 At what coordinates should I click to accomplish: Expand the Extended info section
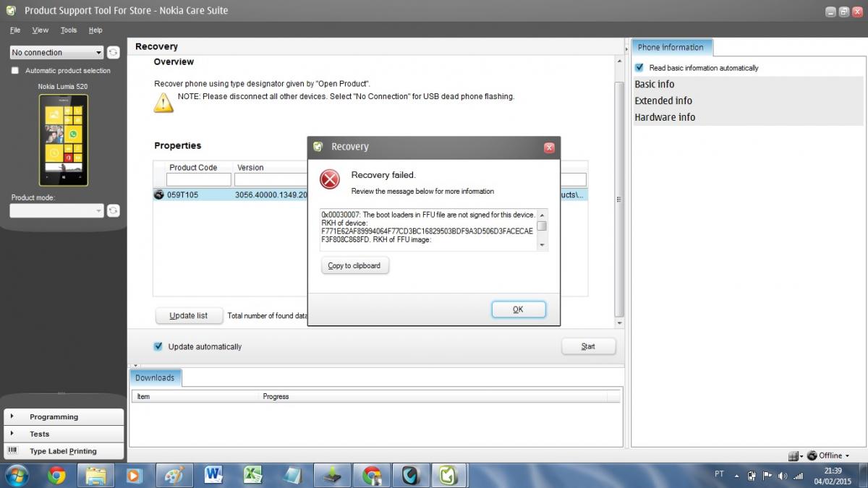[x=749, y=100]
